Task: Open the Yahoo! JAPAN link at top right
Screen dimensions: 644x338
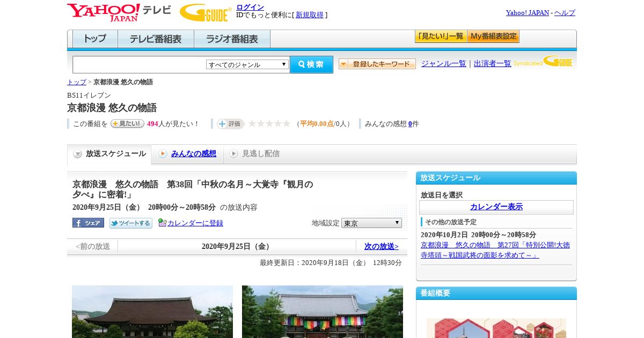Action: coord(528,12)
